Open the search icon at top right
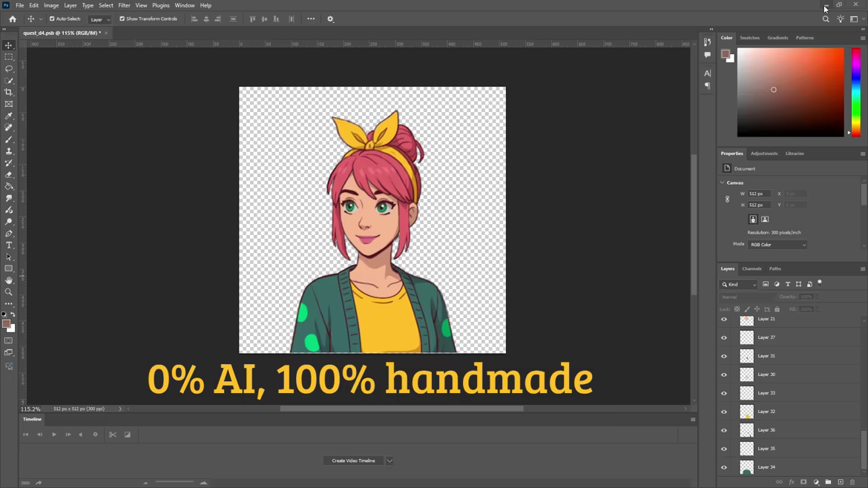The width and height of the screenshot is (868, 488). coord(826,19)
